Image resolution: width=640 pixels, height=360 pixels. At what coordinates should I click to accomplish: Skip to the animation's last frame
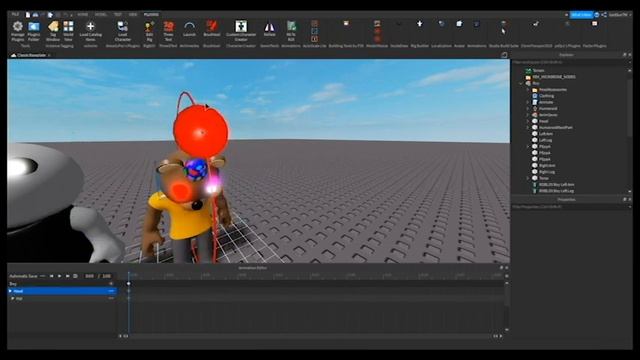[68, 276]
